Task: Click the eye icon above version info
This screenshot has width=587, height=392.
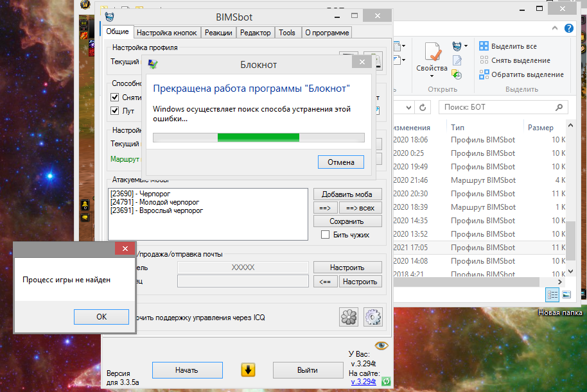Action: (382, 345)
